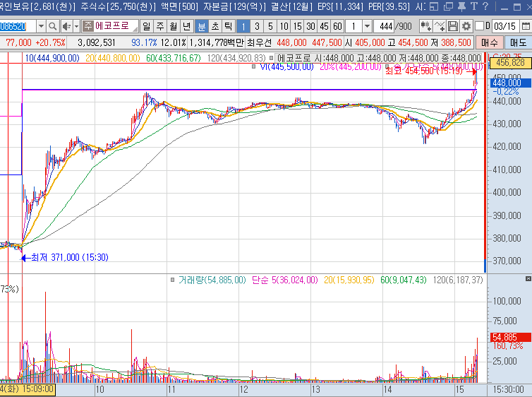Select the 월 monthly chart period

tap(174, 26)
